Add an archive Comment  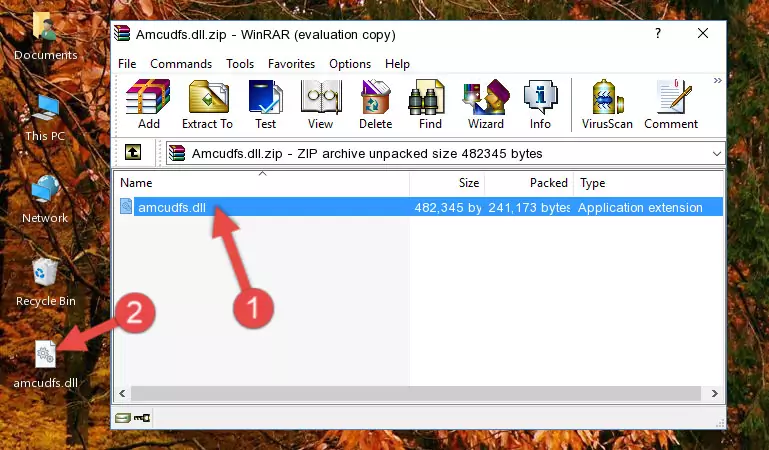tap(671, 104)
